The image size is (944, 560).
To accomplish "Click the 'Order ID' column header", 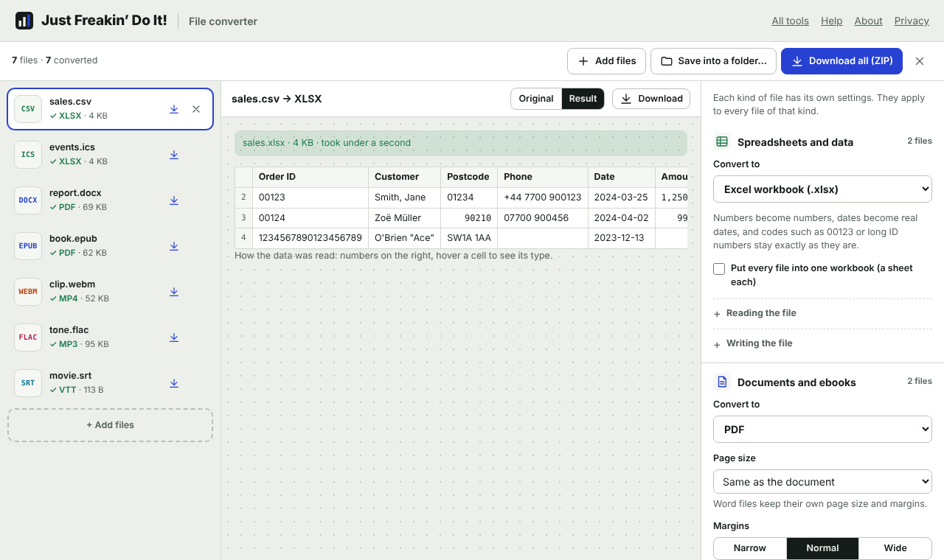I will [x=310, y=177].
